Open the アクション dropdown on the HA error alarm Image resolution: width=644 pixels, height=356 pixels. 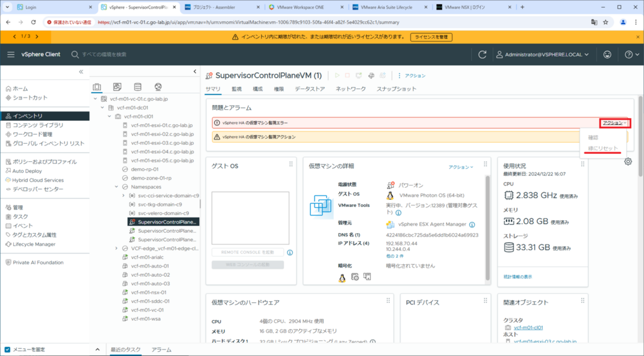(615, 123)
